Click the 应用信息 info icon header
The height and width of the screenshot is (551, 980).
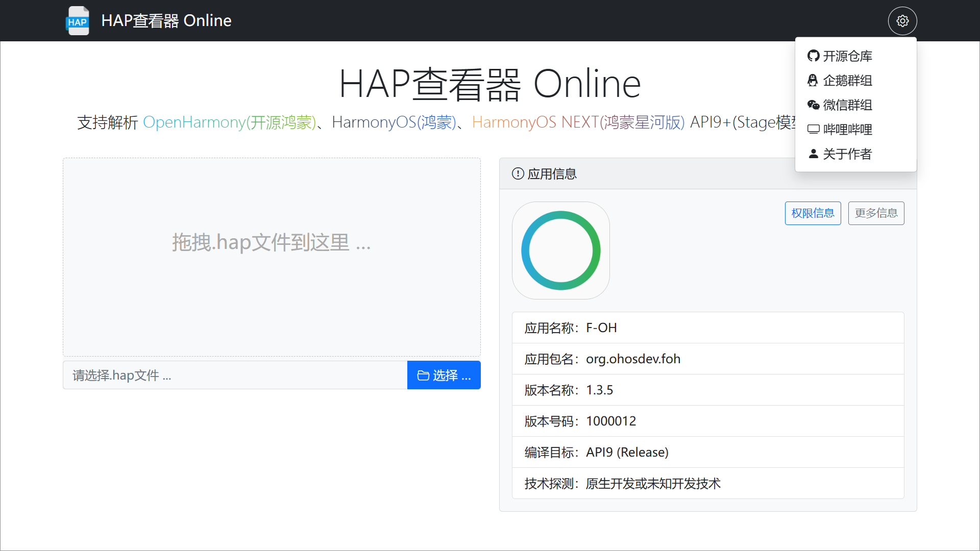point(518,174)
